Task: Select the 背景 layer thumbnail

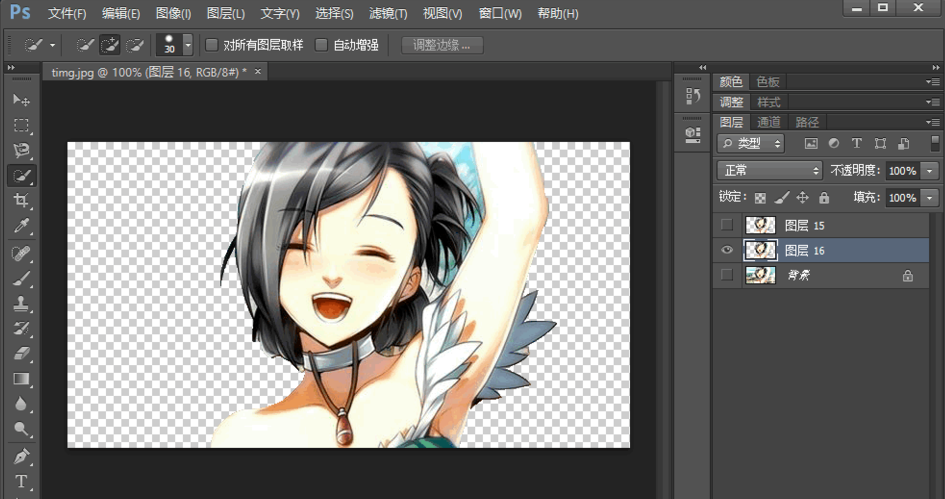Action: (760, 275)
